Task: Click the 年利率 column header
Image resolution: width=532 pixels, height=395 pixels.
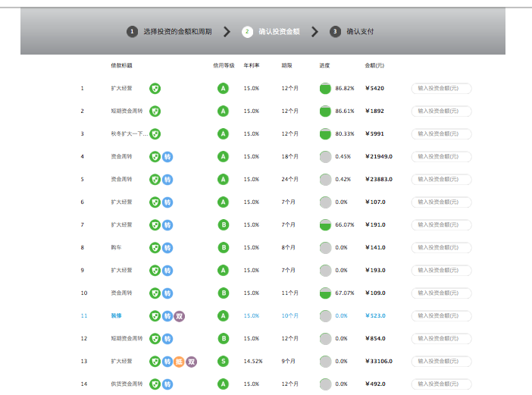Action: [x=251, y=66]
